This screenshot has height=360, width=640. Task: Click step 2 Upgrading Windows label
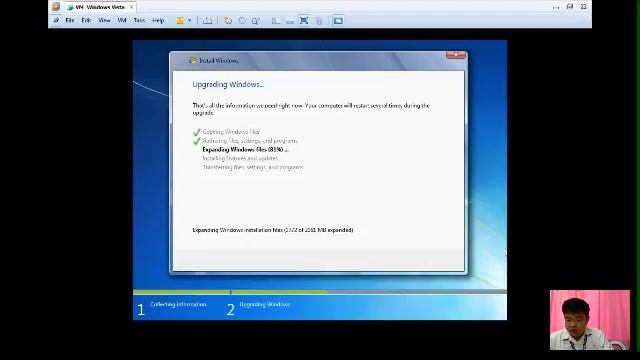(264, 304)
